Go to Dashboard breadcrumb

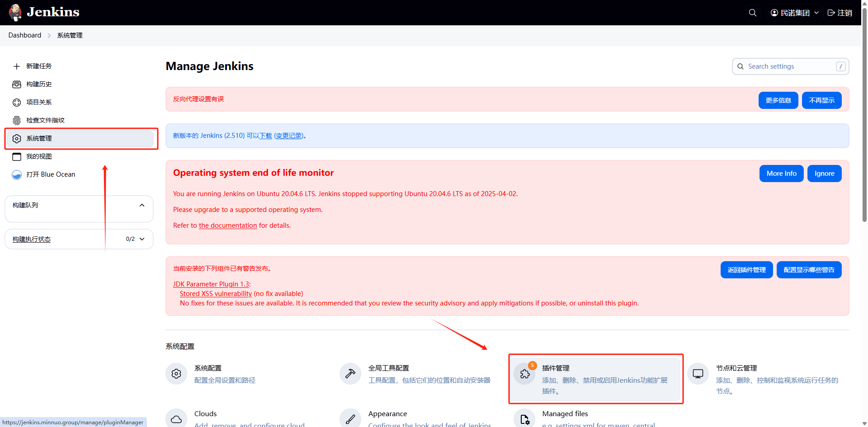click(x=25, y=35)
